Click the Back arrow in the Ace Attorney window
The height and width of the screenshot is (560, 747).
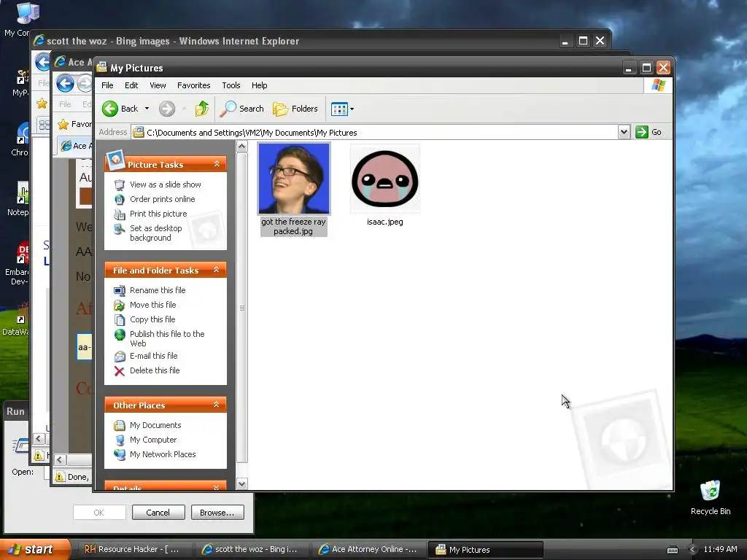(x=65, y=83)
